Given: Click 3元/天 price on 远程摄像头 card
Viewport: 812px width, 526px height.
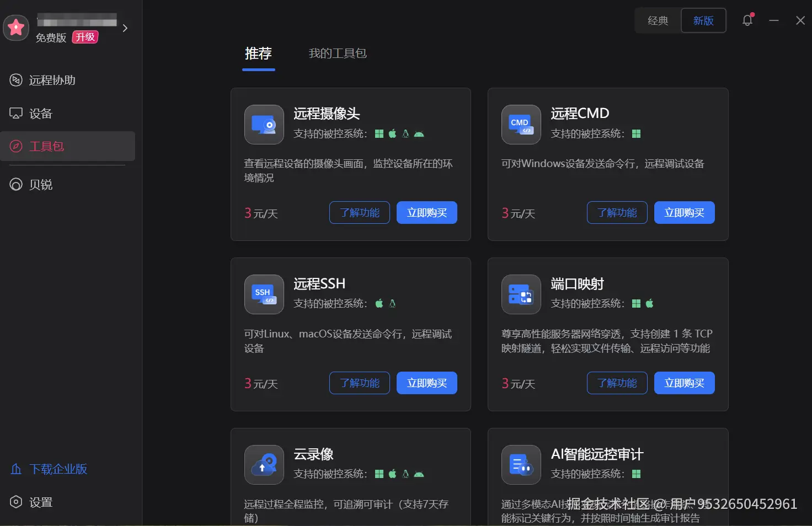Looking at the screenshot, I should [x=261, y=213].
